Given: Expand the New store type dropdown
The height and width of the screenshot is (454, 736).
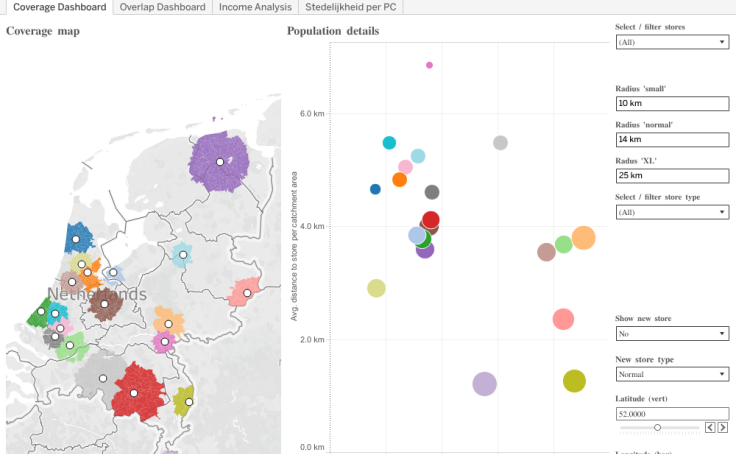Looking at the screenshot, I should (671, 375).
